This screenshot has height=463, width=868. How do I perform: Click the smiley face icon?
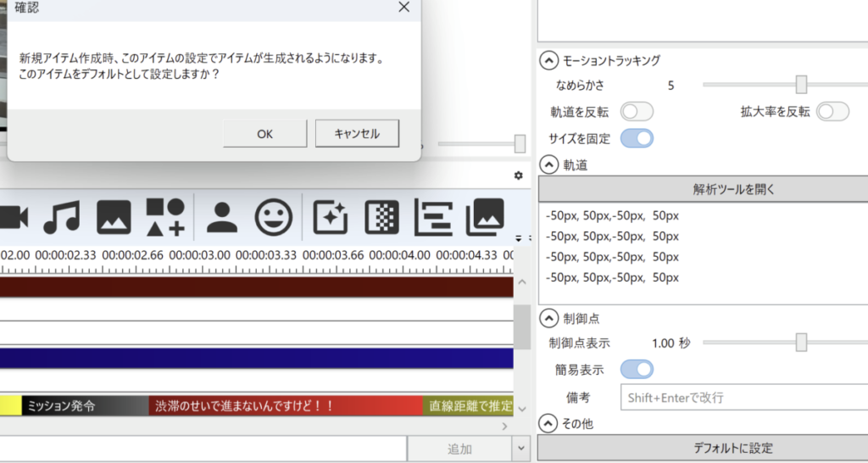(x=273, y=218)
